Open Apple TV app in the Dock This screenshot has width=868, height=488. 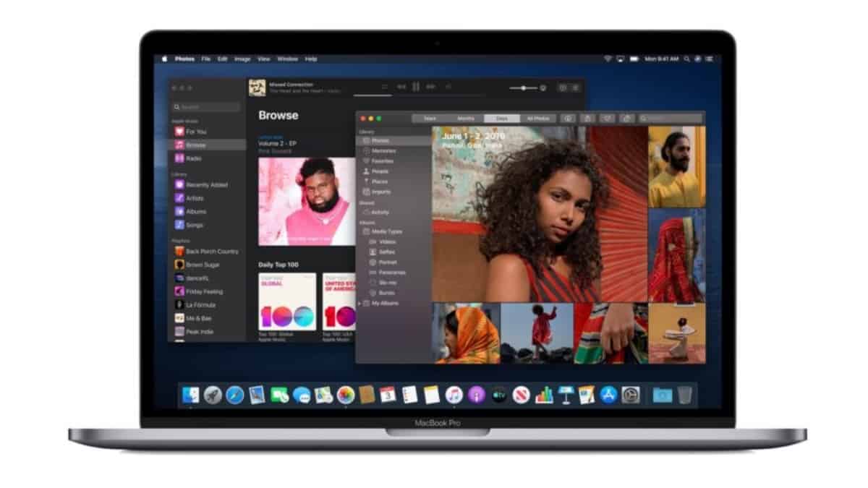[498, 395]
